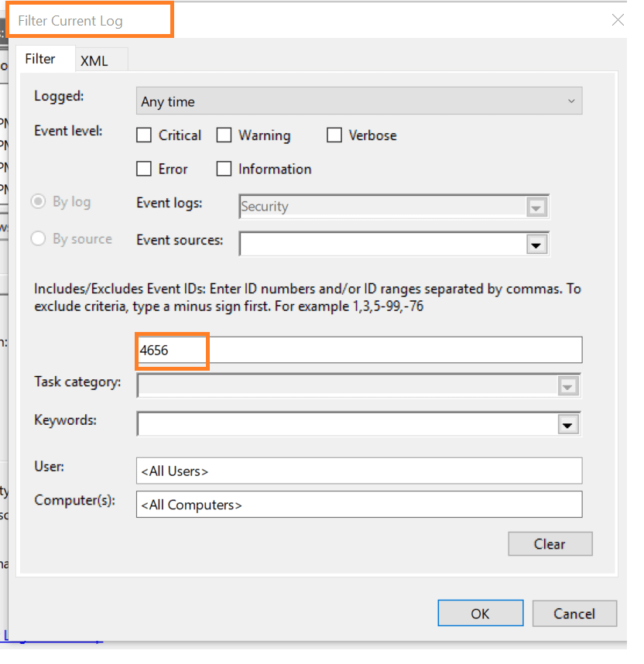This screenshot has height=664, width=644.
Task: Open the Event sources dropdown arrow
Action: tap(536, 244)
